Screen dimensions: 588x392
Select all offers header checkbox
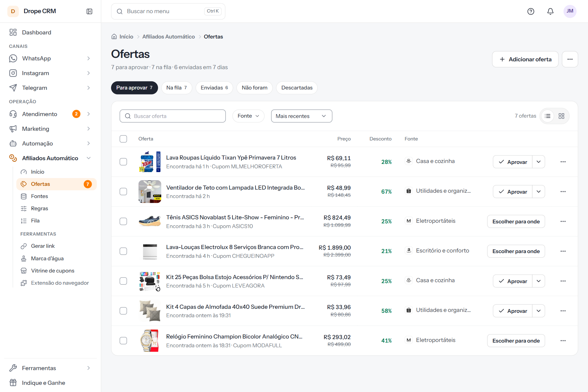point(123,139)
